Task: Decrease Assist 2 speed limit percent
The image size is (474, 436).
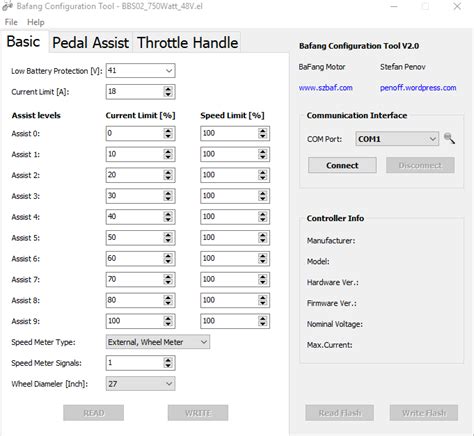Action: tap(263, 178)
